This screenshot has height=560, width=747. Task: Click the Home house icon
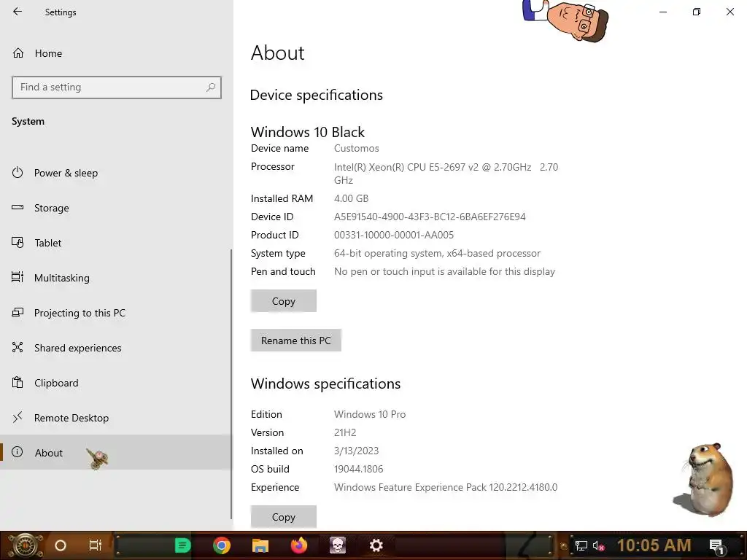click(x=18, y=52)
